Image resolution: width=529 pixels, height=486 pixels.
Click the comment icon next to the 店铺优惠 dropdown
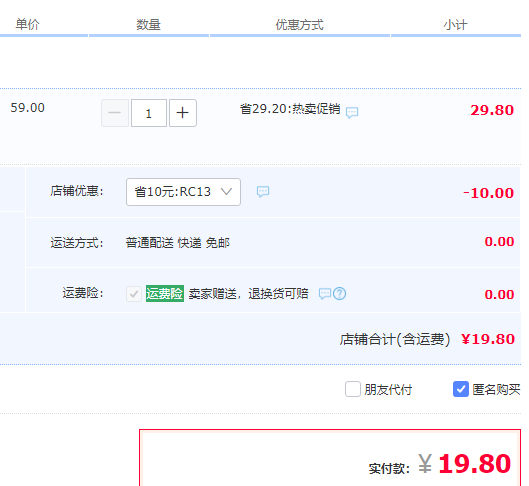263,192
